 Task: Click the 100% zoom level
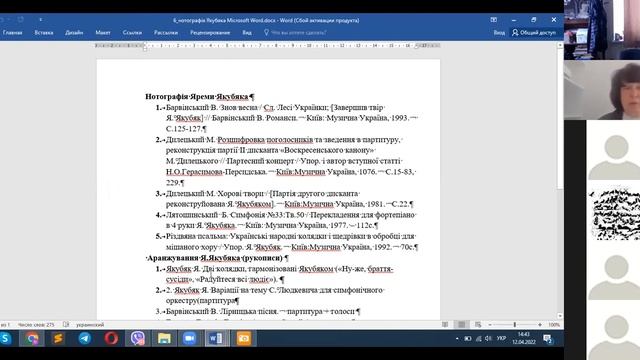coord(554,325)
